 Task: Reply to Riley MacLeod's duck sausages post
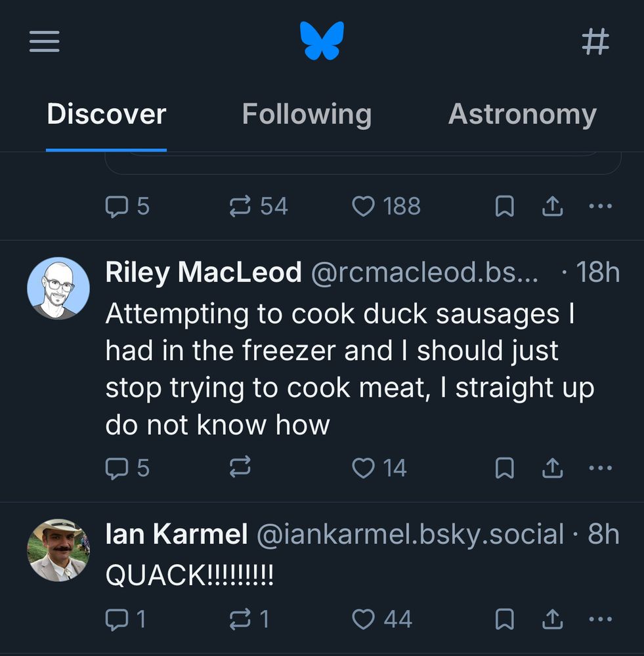tap(117, 468)
